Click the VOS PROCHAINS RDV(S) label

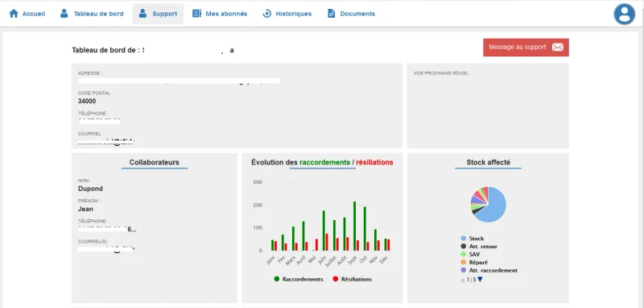coord(441,73)
